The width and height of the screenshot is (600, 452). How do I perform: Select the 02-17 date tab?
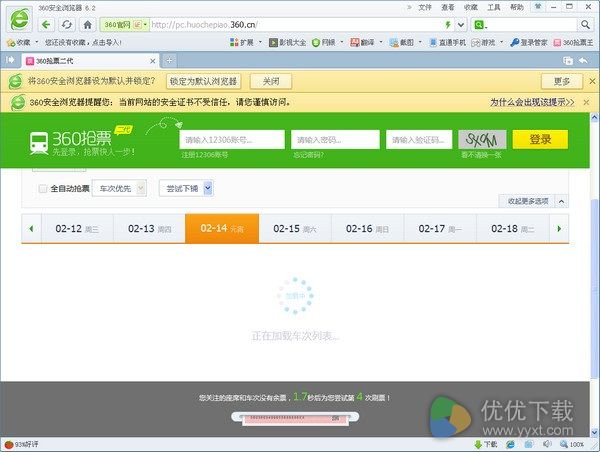tap(440, 228)
